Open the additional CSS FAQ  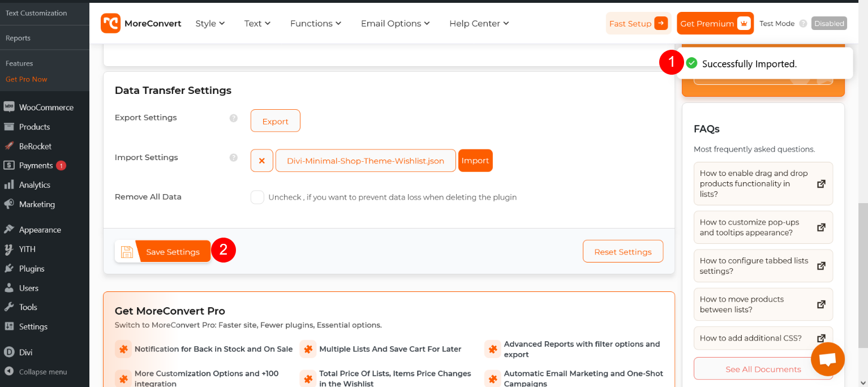763,338
